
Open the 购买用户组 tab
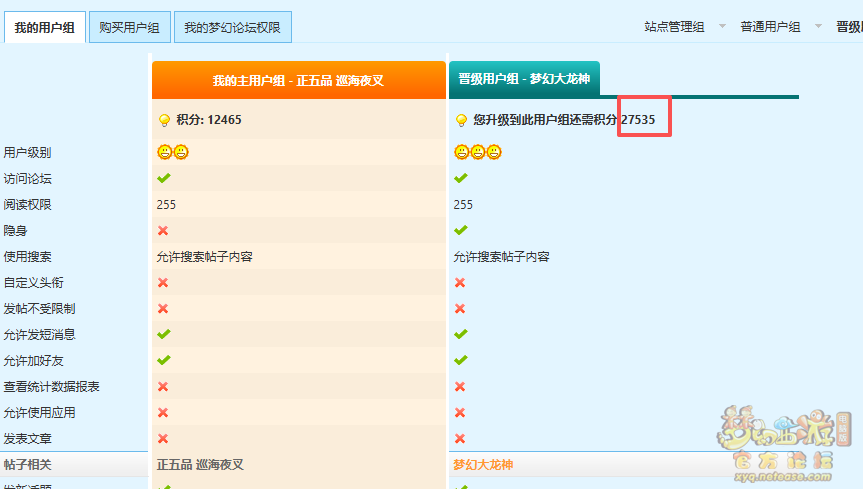tap(130, 28)
